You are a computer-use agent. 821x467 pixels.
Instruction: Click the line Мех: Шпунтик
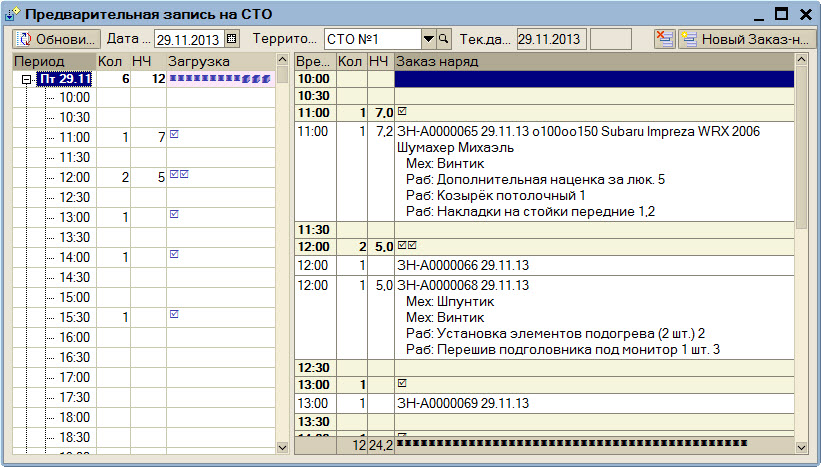click(x=450, y=302)
